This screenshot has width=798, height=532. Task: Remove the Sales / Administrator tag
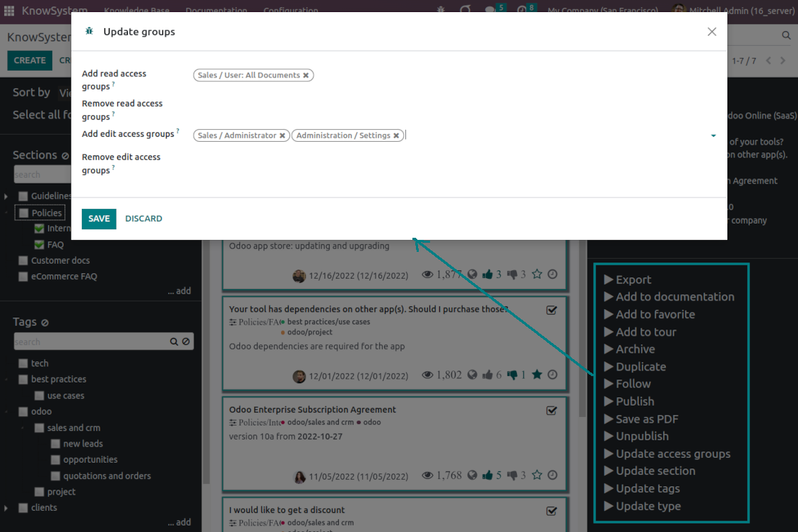[x=282, y=135]
